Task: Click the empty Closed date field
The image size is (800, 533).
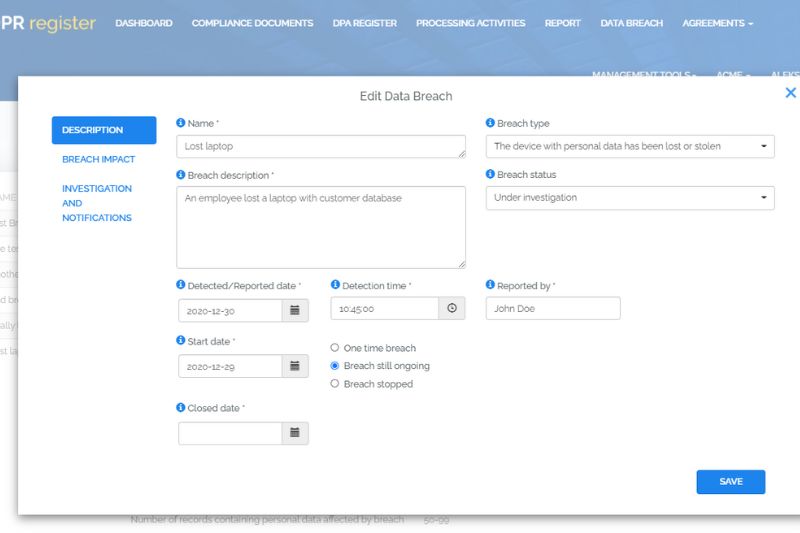Action: click(230, 434)
